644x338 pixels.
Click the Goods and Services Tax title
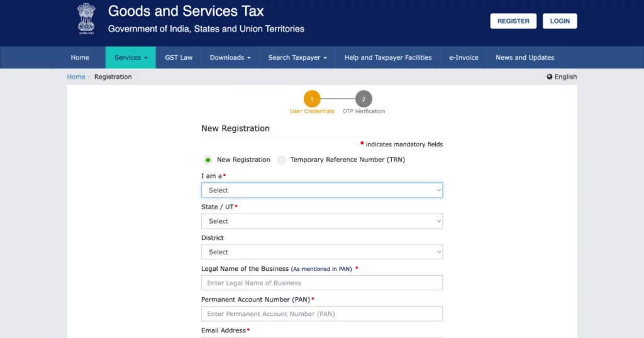(186, 11)
